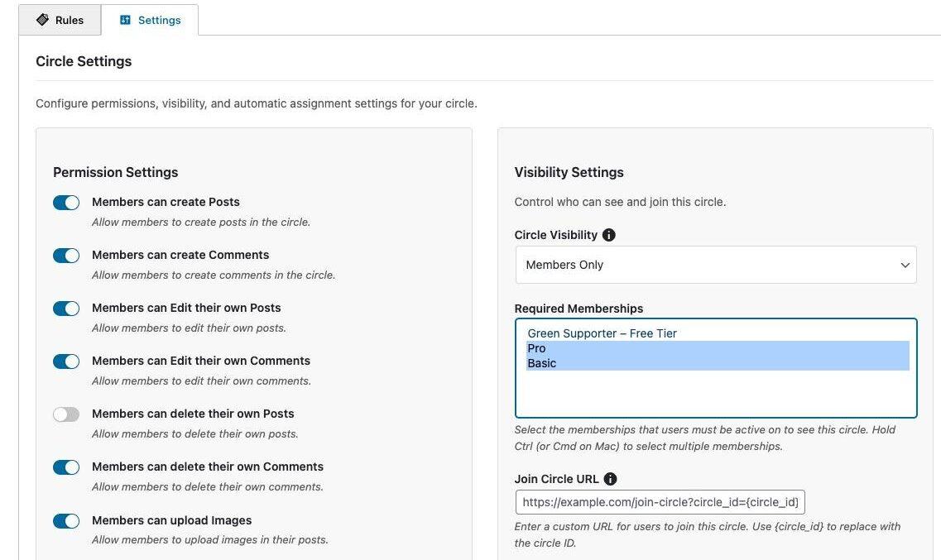Select Green Supporter – Free Tier membership
Viewport: 941px width, 560px height.
point(603,333)
